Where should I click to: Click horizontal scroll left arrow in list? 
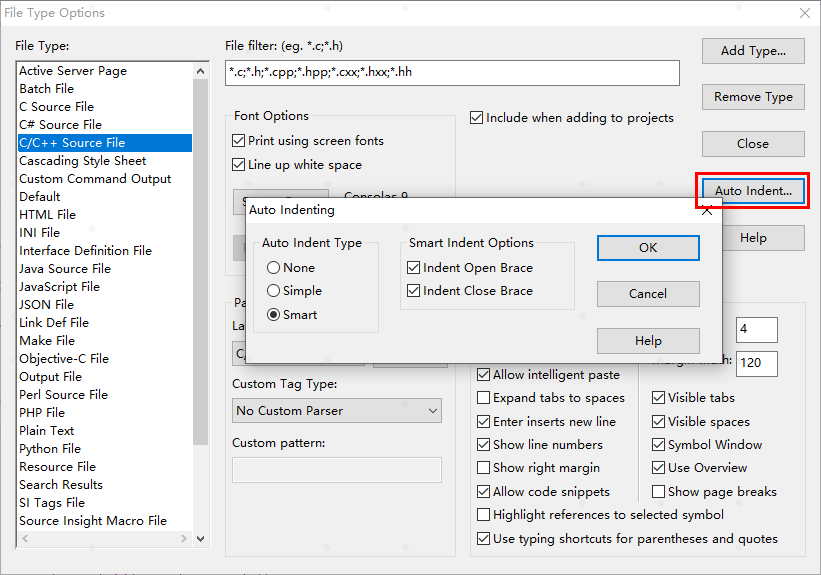25,538
